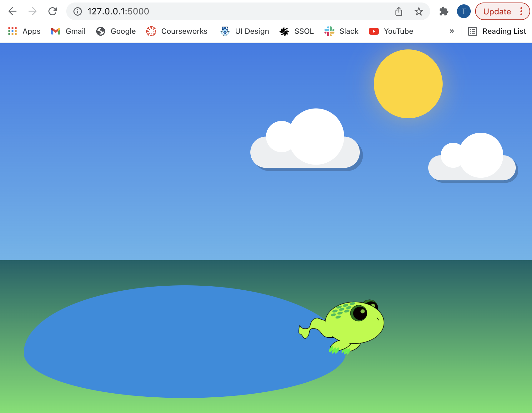View site information icon in address bar
The width and height of the screenshot is (532, 413).
click(x=78, y=12)
